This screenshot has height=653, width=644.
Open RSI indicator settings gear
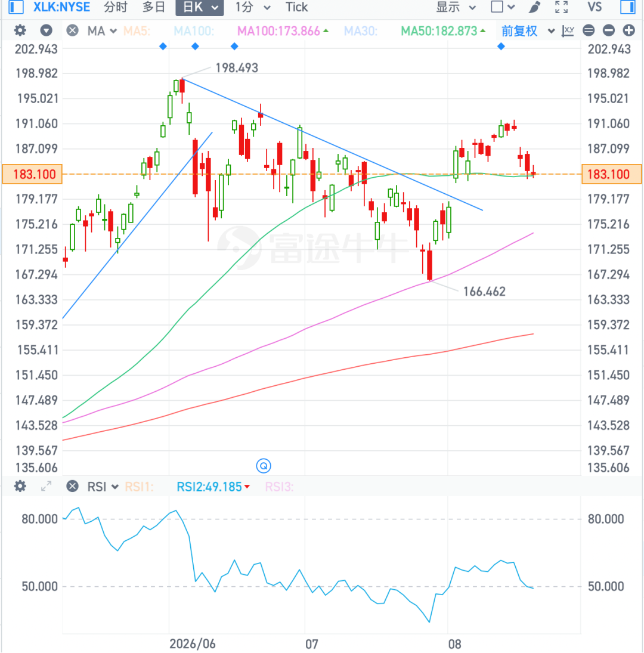pyautogui.click(x=20, y=487)
